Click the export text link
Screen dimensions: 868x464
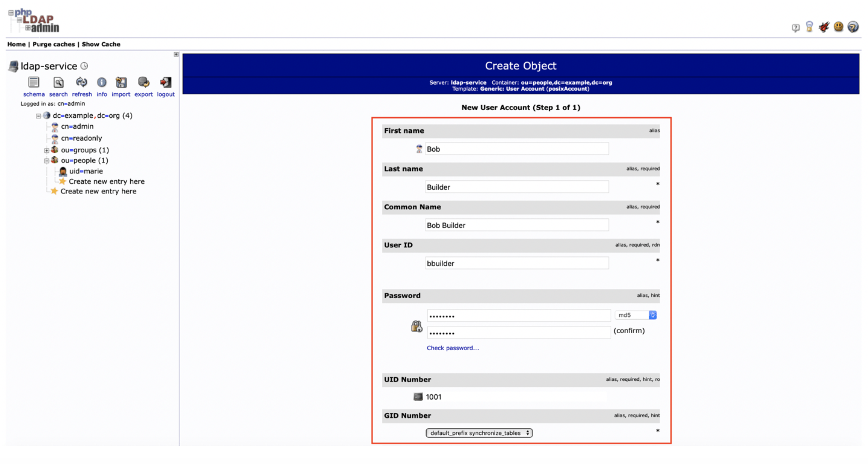(143, 94)
